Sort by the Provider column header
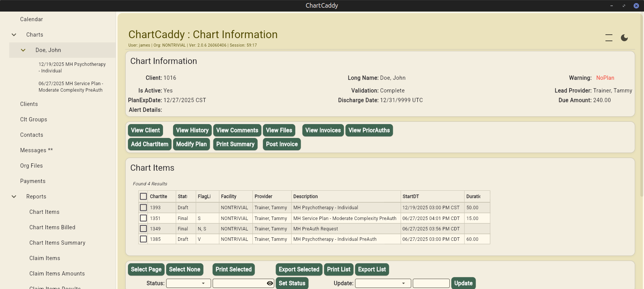Image resolution: width=644 pixels, height=289 pixels. pyautogui.click(x=272, y=197)
